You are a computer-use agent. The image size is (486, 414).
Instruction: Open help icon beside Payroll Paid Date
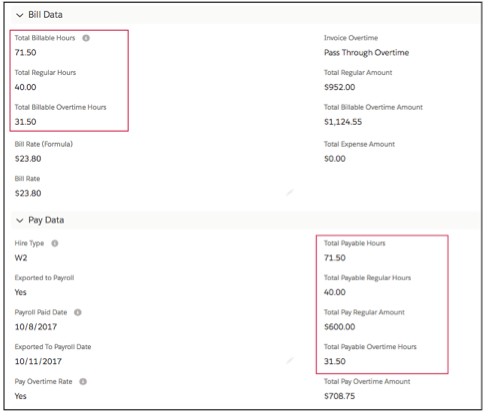click(x=78, y=312)
